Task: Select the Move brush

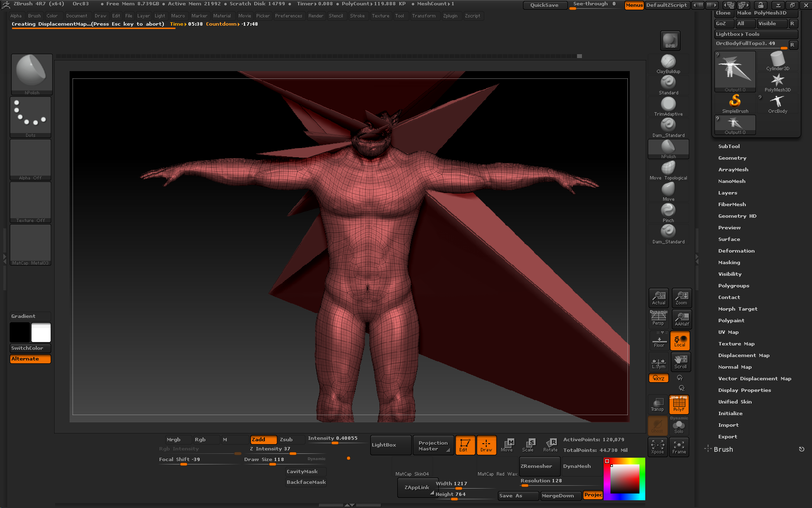Action: coord(668,192)
